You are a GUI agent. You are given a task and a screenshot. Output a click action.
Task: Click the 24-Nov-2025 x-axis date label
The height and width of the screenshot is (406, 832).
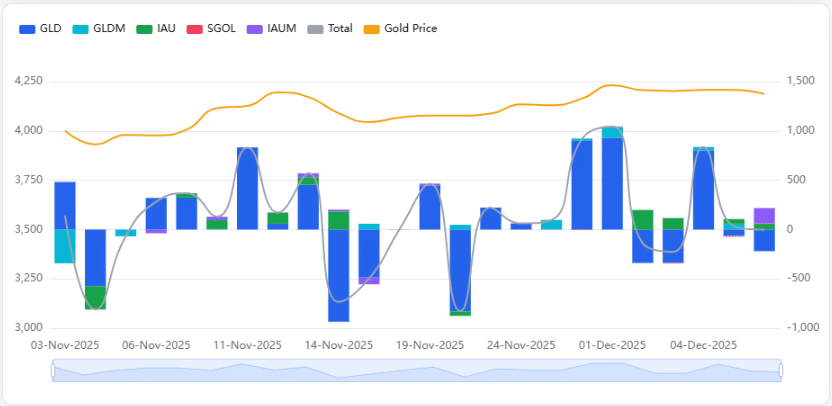coord(520,345)
